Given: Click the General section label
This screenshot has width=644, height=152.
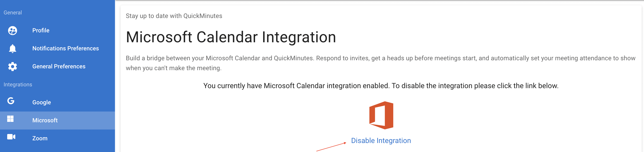Looking at the screenshot, I should coord(13,13).
